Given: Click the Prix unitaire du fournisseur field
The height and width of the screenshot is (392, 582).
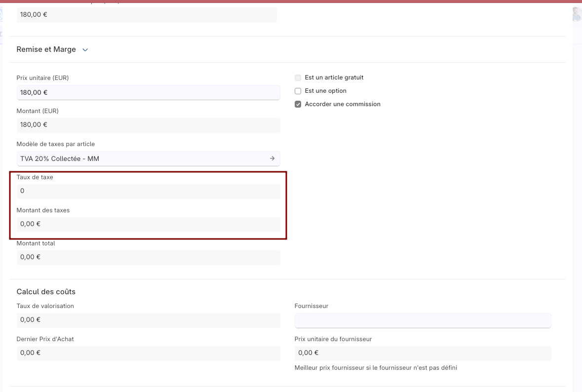Looking at the screenshot, I should pos(422,353).
